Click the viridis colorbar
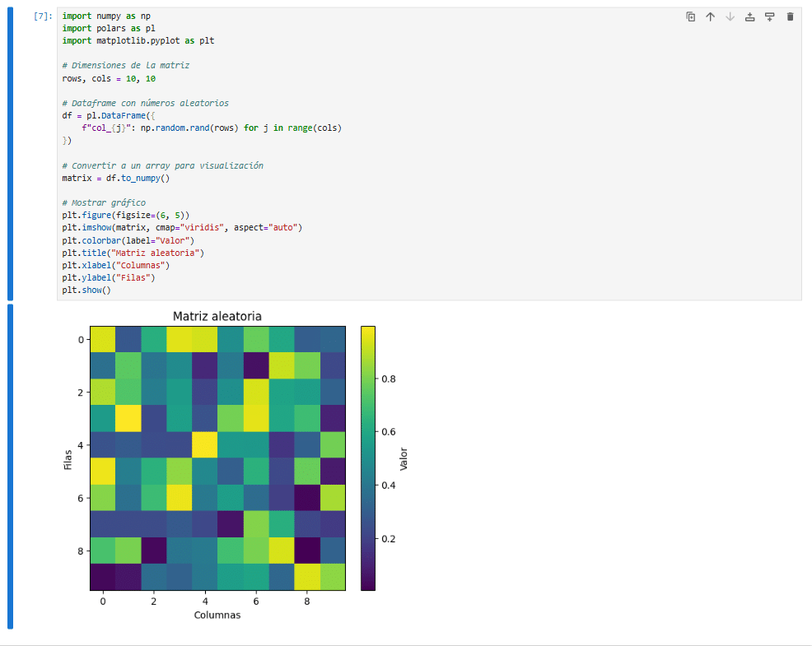The width and height of the screenshot is (812, 646). [367, 458]
